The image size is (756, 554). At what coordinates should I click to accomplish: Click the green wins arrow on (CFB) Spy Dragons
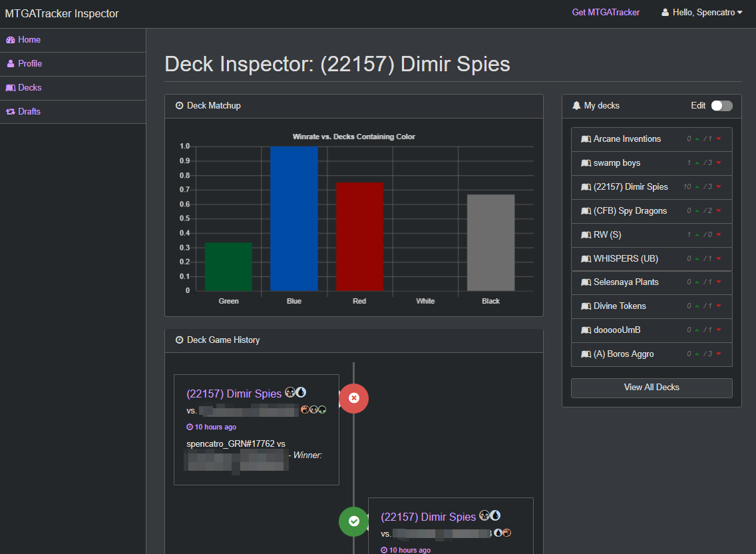697,211
